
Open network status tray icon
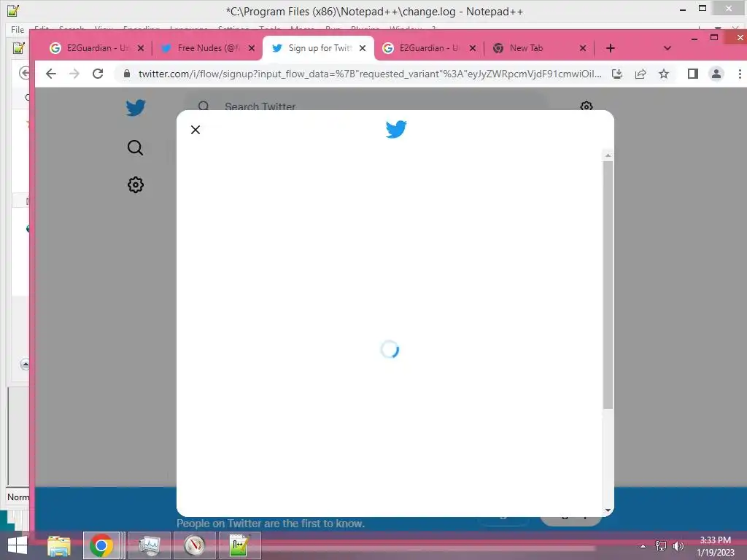coord(661,546)
